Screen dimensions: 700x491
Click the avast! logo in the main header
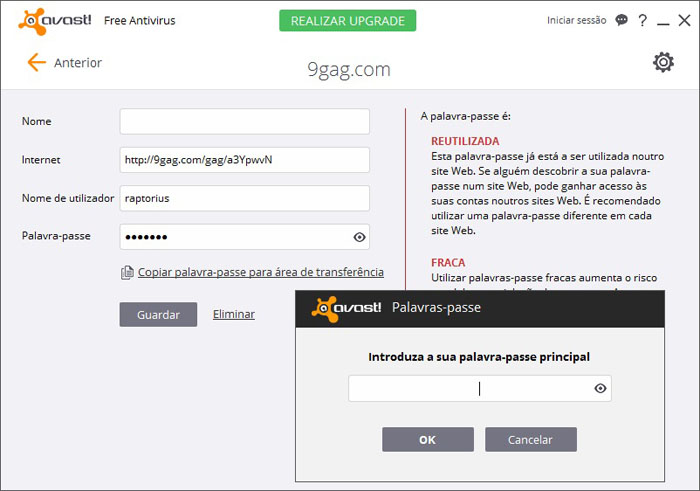pyautogui.click(x=54, y=21)
